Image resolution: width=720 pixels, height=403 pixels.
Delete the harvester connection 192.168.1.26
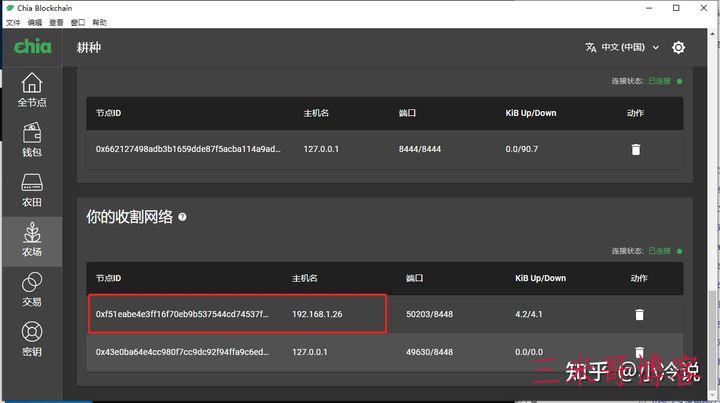pyautogui.click(x=639, y=314)
